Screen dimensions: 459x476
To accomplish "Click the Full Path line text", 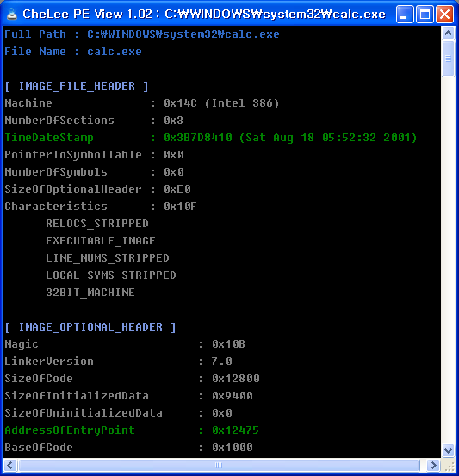I will click(142, 34).
